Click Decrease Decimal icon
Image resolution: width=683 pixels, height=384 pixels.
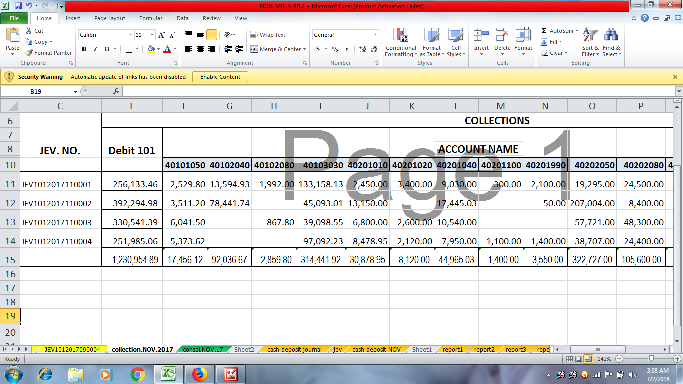[x=374, y=49]
